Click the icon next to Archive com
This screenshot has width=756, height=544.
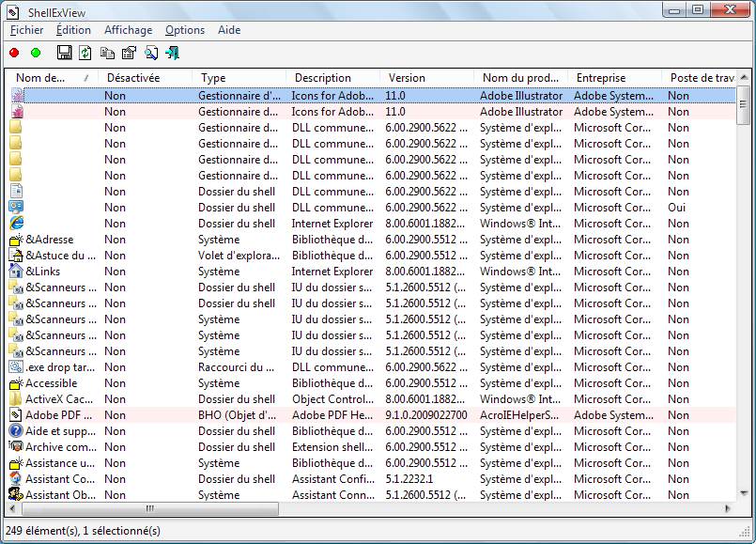(x=16, y=446)
